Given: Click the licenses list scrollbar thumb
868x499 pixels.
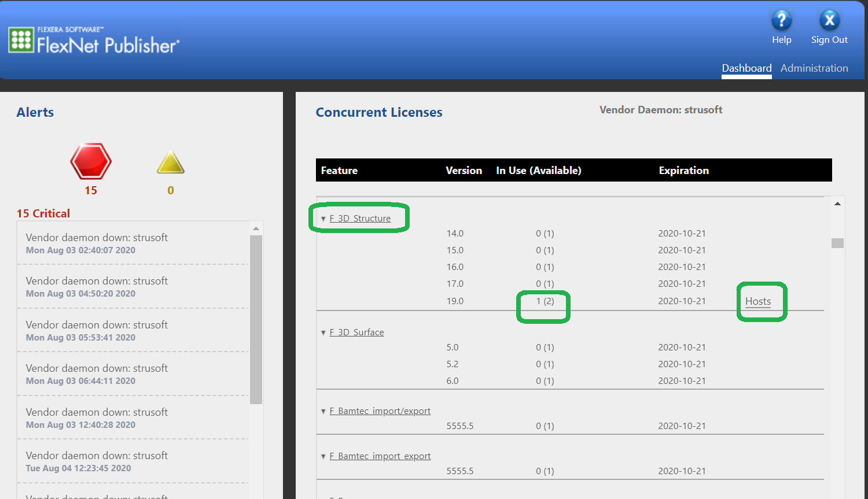Looking at the screenshot, I should pos(837,243).
